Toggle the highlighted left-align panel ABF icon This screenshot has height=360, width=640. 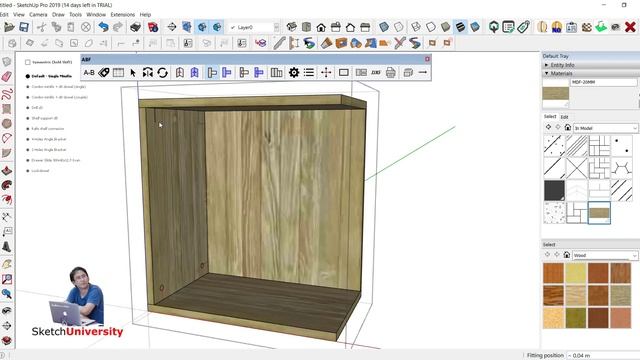pos(212,73)
